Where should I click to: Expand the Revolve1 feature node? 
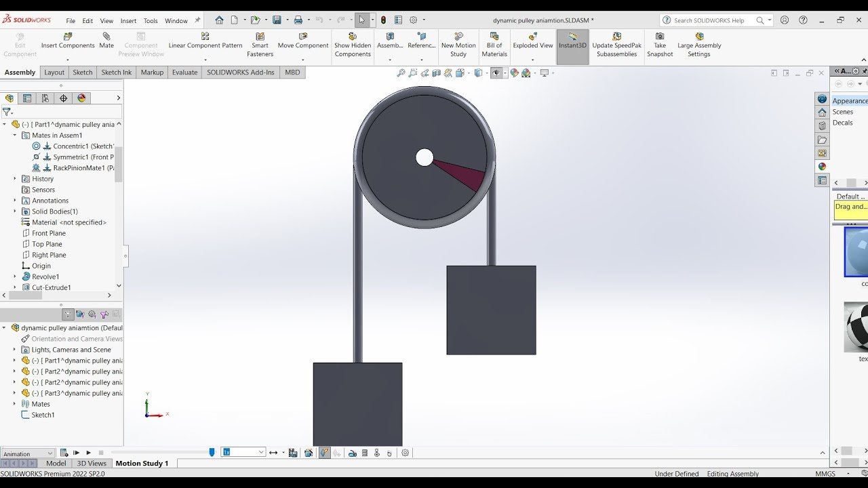(15, 277)
